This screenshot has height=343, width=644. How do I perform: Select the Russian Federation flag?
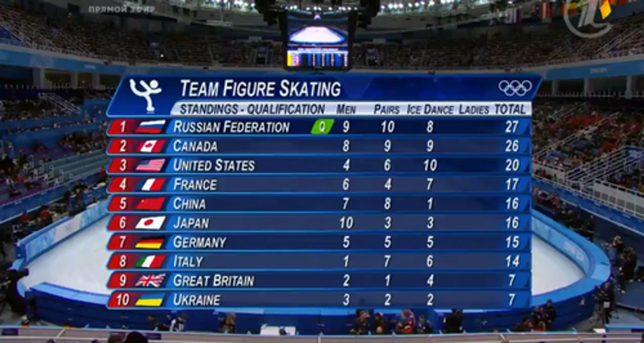(x=150, y=127)
